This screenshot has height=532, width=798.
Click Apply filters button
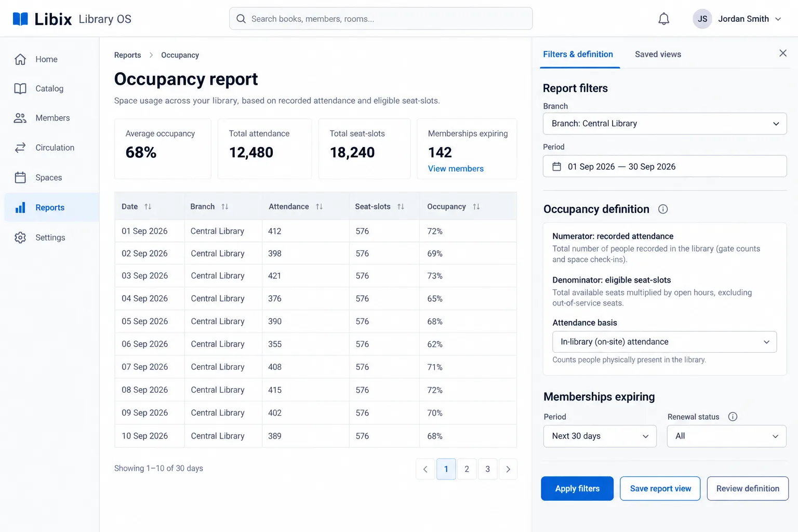click(x=577, y=489)
